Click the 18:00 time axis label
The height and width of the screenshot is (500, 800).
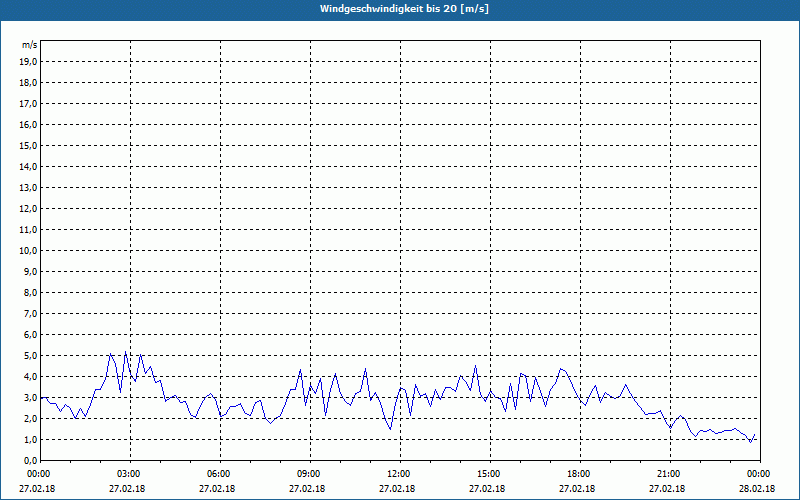tap(580, 474)
